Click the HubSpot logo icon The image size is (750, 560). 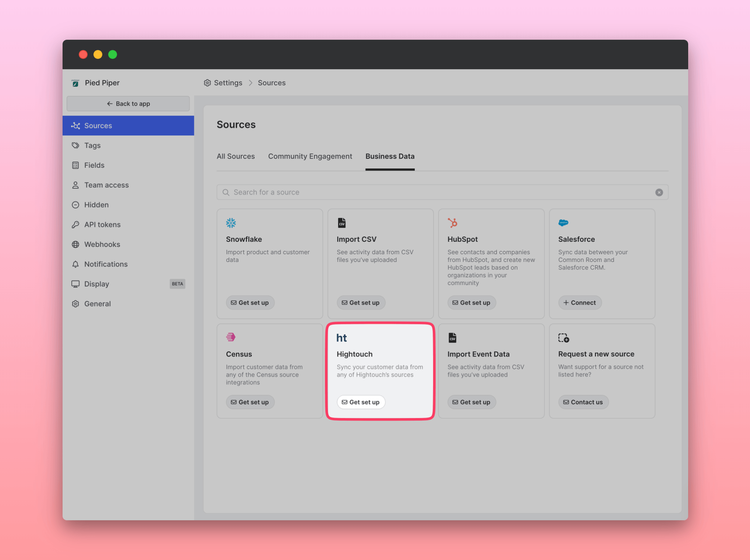tap(452, 223)
